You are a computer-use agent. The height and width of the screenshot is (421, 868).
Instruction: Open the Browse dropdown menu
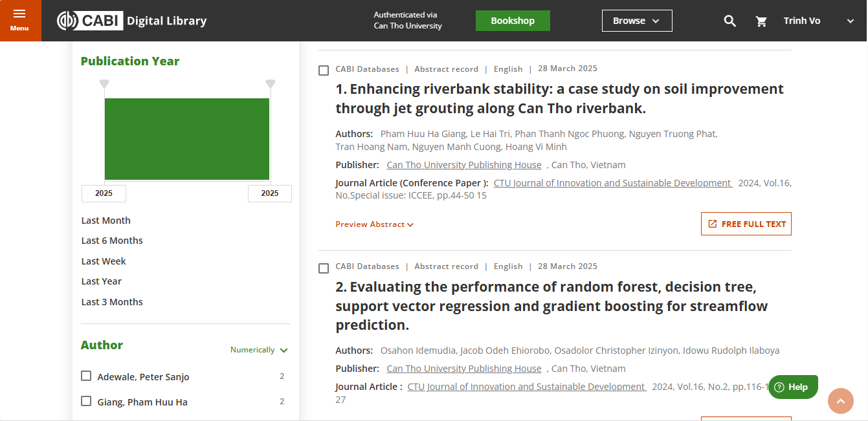(x=636, y=21)
